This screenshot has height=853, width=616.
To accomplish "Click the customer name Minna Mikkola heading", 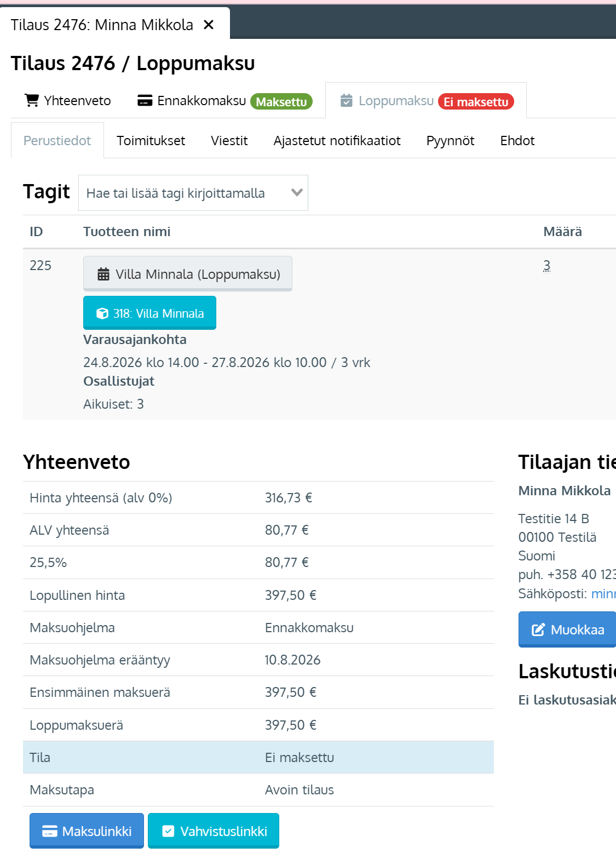I will [x=565, y=491].
